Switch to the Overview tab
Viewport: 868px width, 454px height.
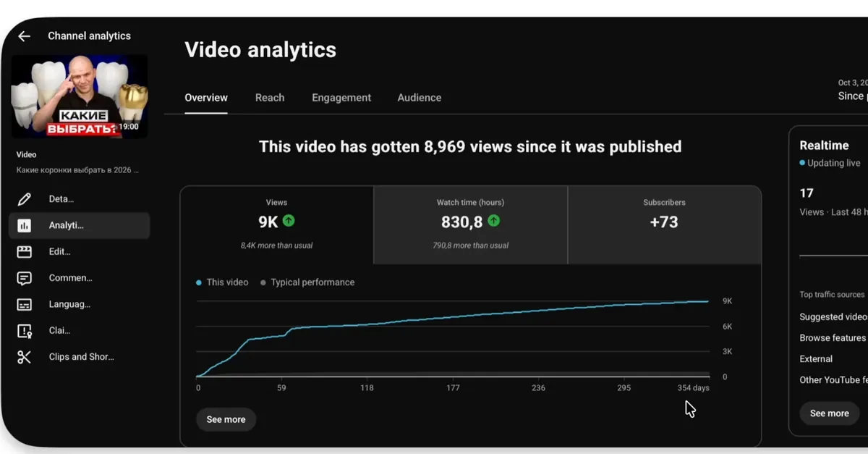click(x=206, y=98)
